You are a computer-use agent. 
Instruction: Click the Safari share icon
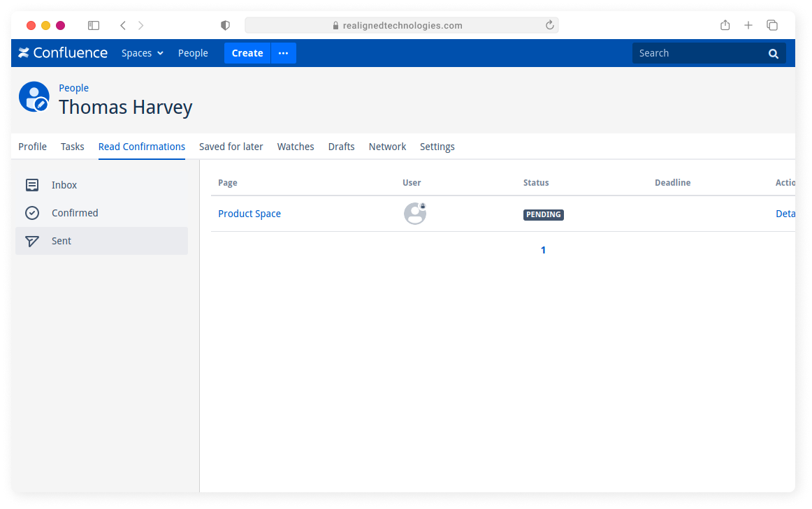[725, 25]
